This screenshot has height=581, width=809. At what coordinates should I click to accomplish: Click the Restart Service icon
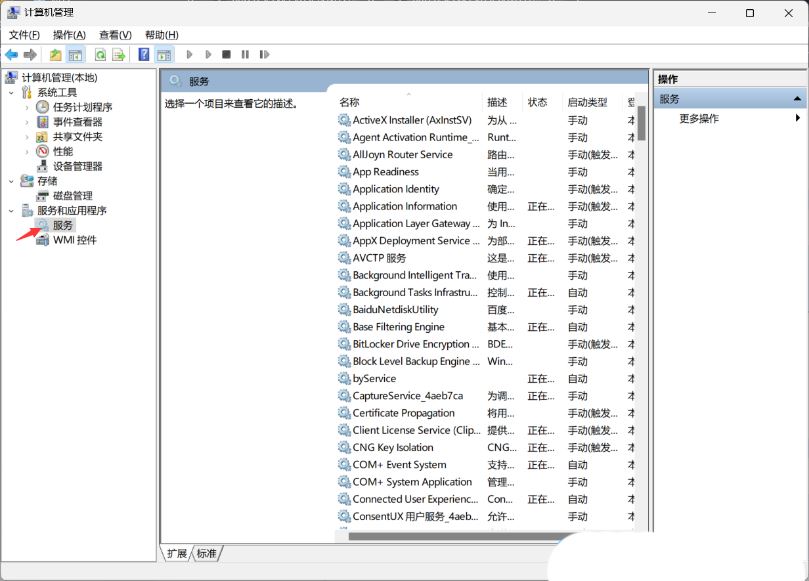[264, 54]
